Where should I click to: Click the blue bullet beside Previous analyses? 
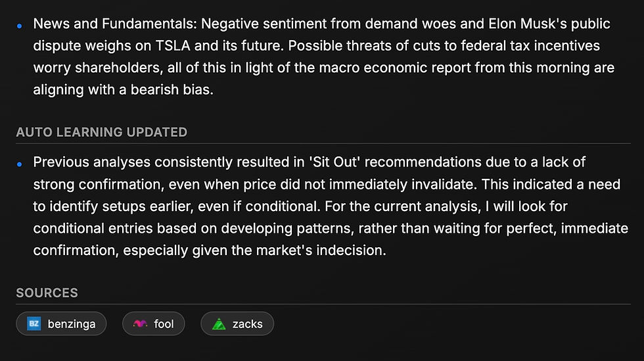tap(19, 164)
